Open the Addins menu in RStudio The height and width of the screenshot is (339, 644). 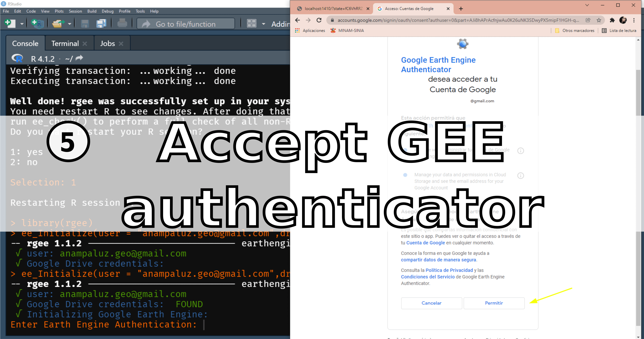pos(280,24)
